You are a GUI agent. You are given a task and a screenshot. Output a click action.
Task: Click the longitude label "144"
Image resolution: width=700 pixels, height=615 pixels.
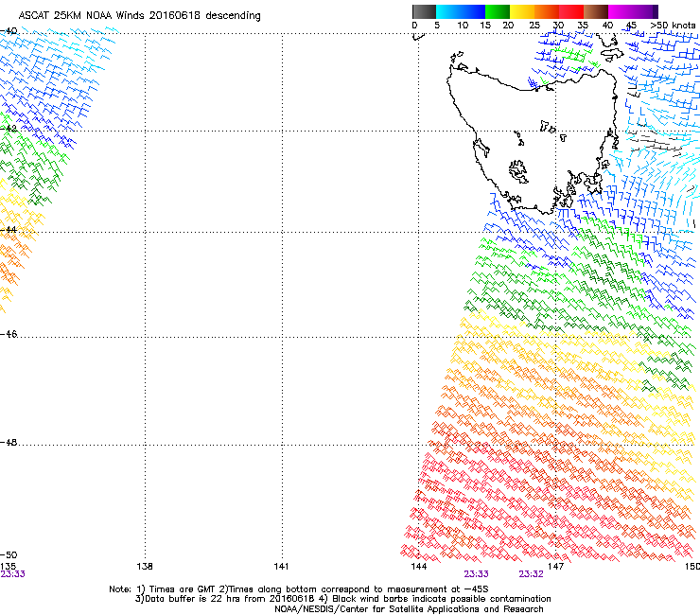tap(418, 567)
